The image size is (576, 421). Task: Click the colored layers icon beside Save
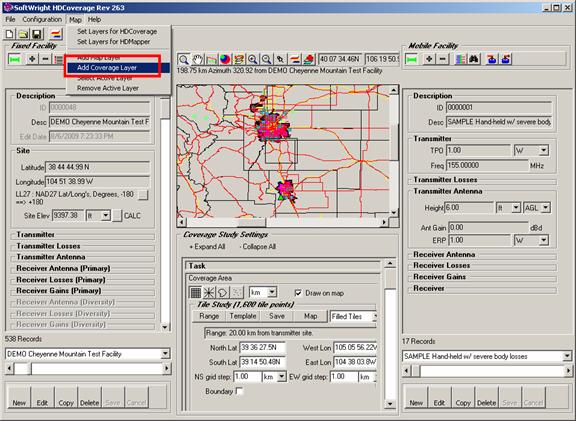(x=56, y=34)
